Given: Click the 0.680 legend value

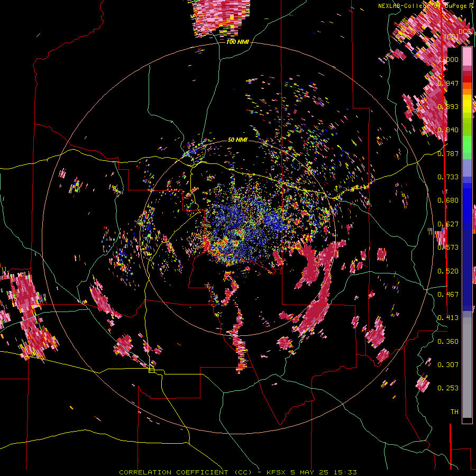Looking at the screenshot, I should [x=448, y=200].
